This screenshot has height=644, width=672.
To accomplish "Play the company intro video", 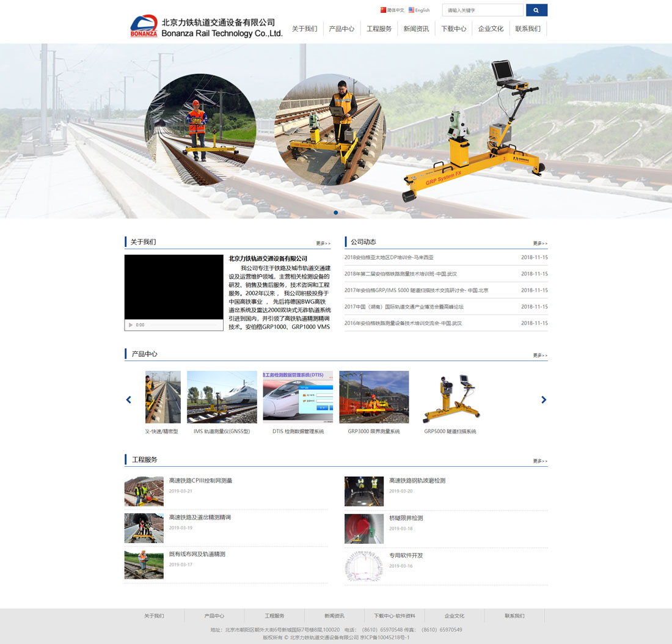I will pyautogui.click(x=131, y=324).
